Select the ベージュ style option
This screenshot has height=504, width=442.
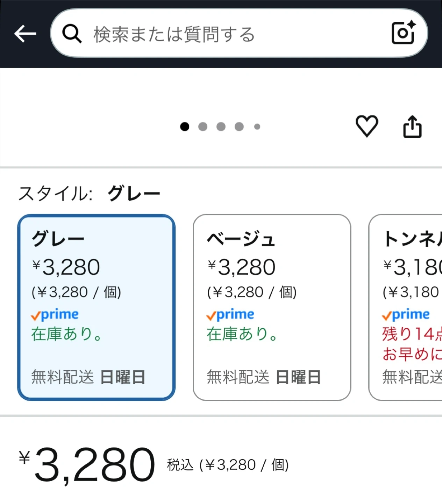pyautogui.click(x=272, y=307)
